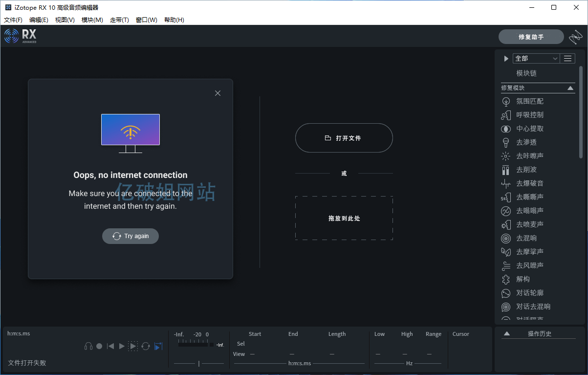Toggle play selection mode in transport
Image resolution: width=588 pixels, height=375 pixels.
(x=133, y=346)
